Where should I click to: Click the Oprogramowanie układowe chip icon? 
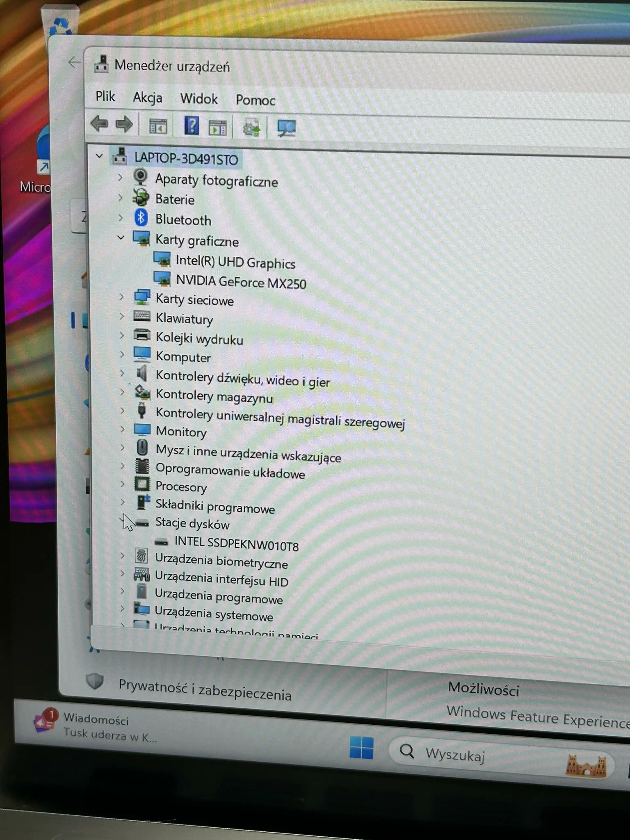142,466
